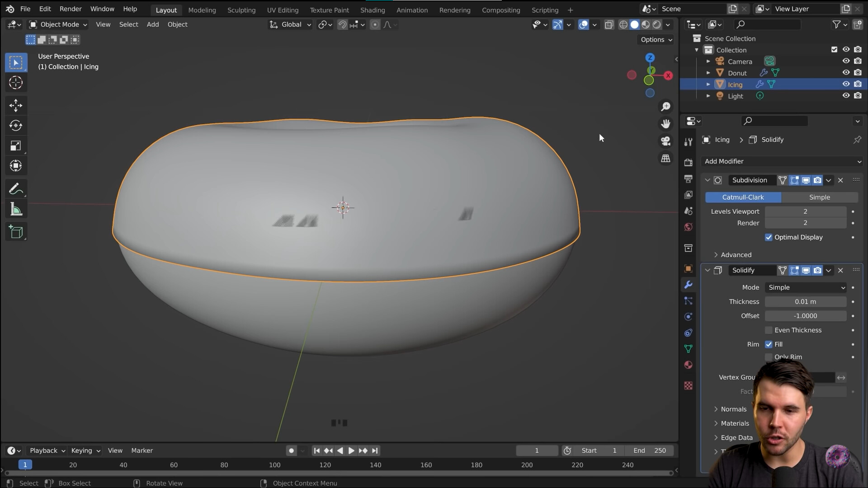Toggle Collection exclude checkbox
This screenshot has width=868, height=488.
834,50
